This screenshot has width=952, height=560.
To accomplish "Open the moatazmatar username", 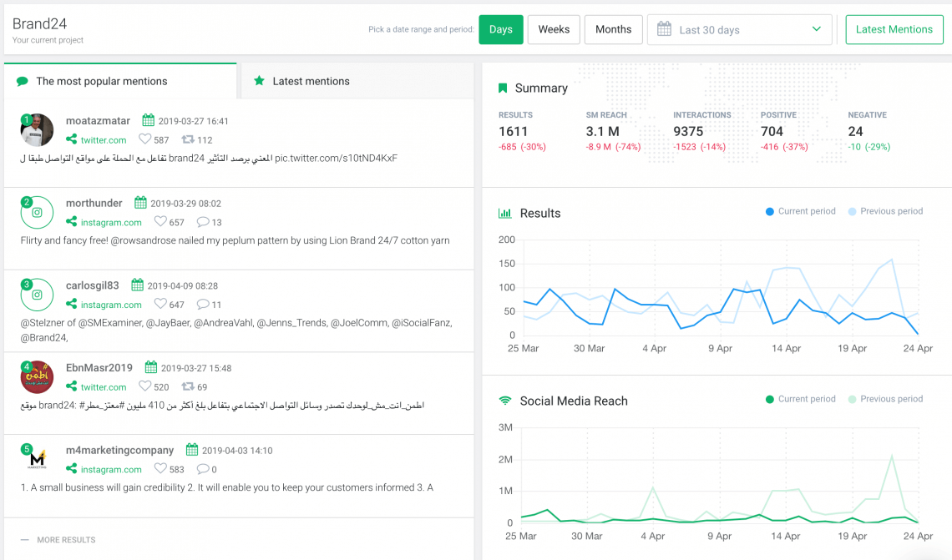I will click(x=98, y=121).
